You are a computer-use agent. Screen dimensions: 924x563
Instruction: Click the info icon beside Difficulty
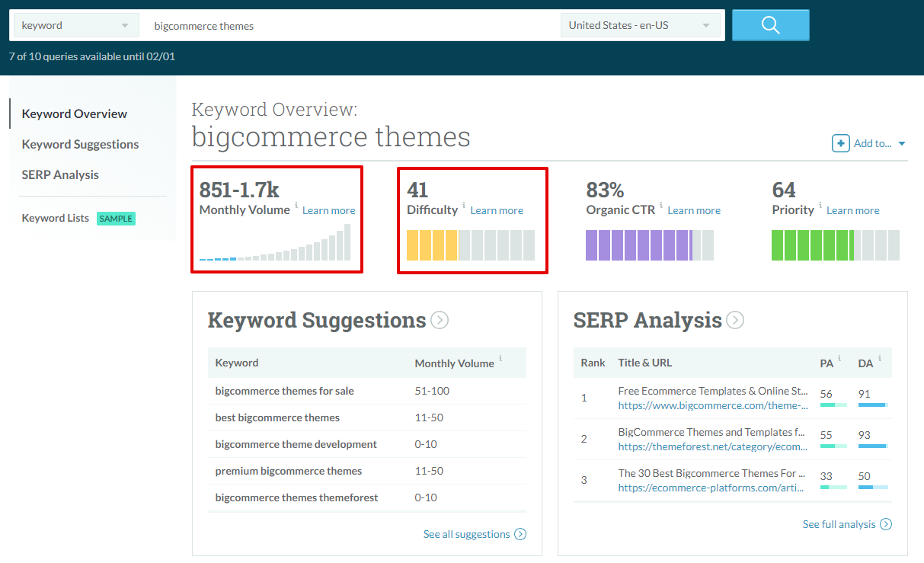click(x=464, y=206)
